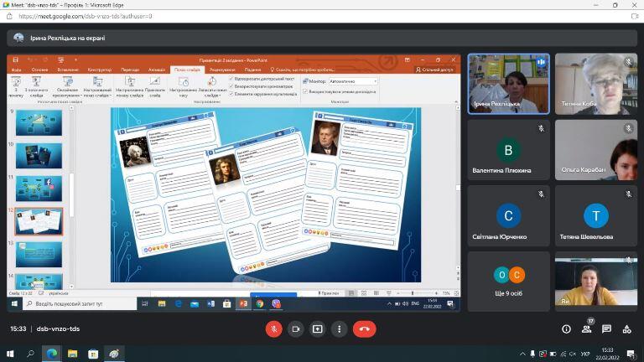
Task: Click the Present now screen-share button
Action: [x=318, y=329]
